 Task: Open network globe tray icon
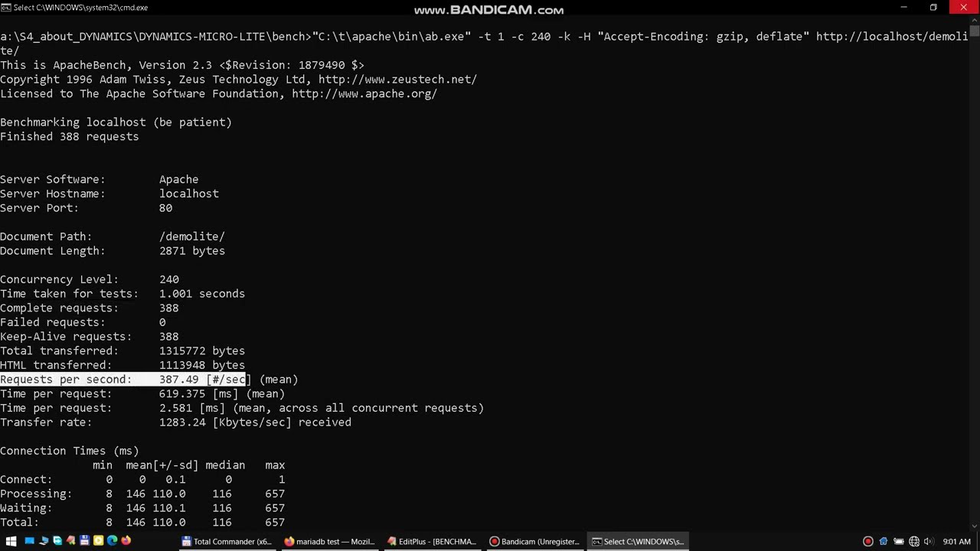tap(914, 541)
